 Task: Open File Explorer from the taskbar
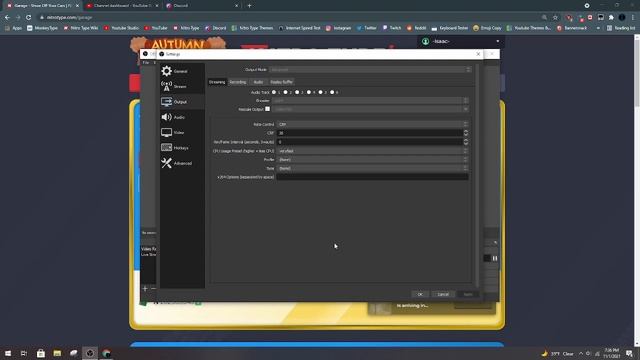click(57, 353)
